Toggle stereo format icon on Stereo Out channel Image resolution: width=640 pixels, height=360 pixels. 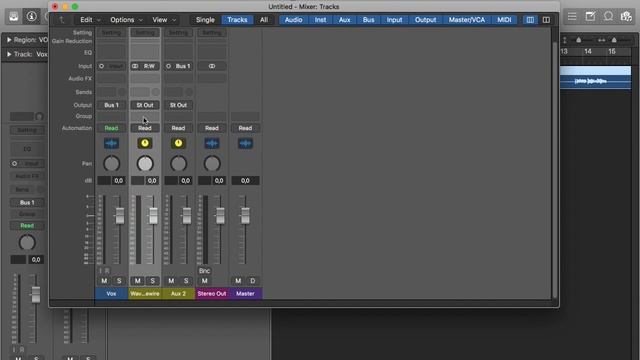coord(212,66)
